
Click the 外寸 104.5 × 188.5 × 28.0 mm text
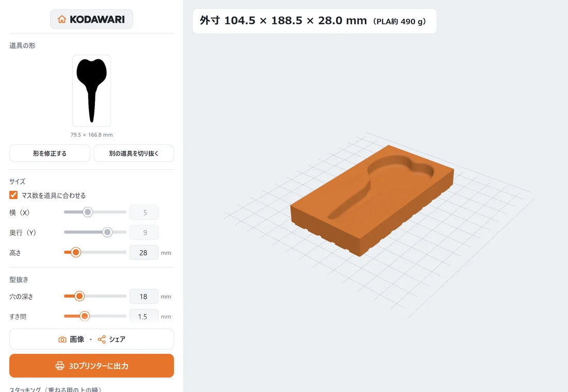(x=283, y=21)
